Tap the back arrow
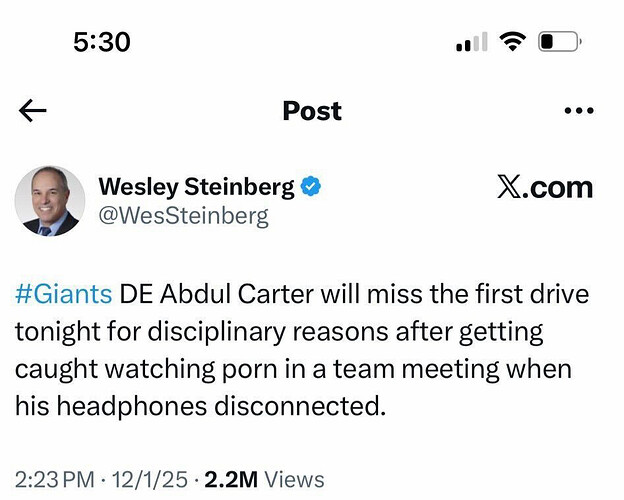This screenshot has width=624, height=500. click(x=33, y=110)
